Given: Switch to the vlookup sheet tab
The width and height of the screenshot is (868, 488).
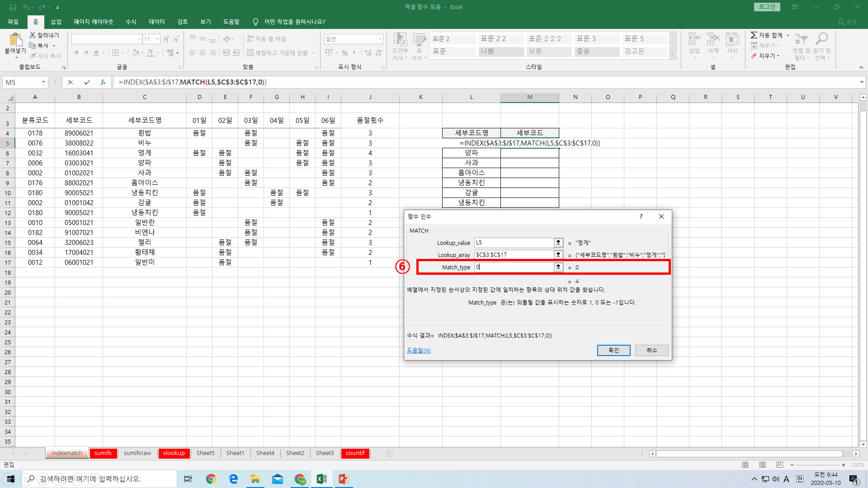Looking at the screenshot, I should click(174, 453).
